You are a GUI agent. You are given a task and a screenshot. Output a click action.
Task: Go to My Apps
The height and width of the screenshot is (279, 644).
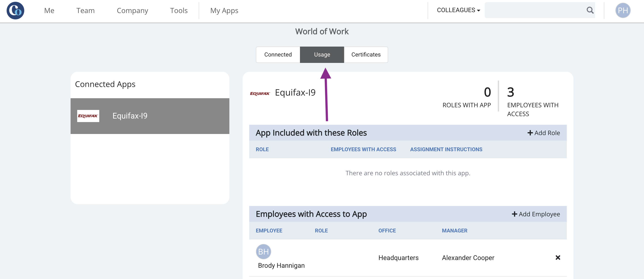tap(224, 11)
